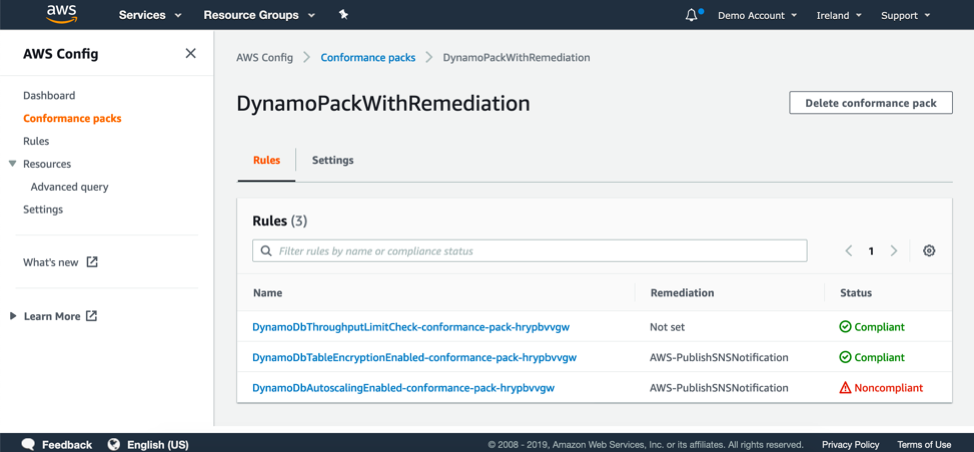Click AWS-PublishSNSNotification for AutoscalingEnabled row
The image size is (974, 452).
(719, 388)
